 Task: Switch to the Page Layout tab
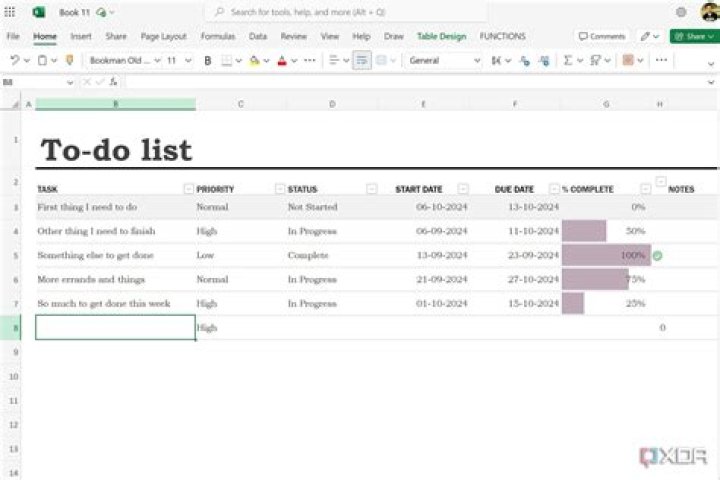tap(163, 36)
